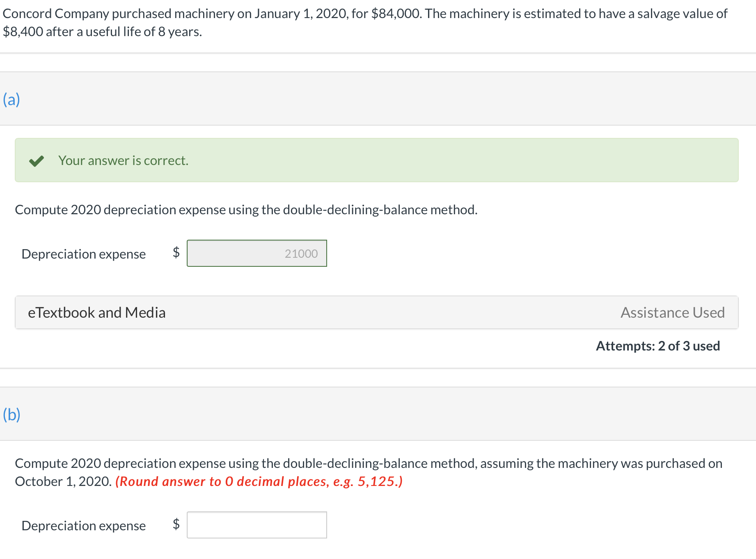Screen dimensions: 756x559
Task: Click the "Your answer is correct." message
Action: 123,160
